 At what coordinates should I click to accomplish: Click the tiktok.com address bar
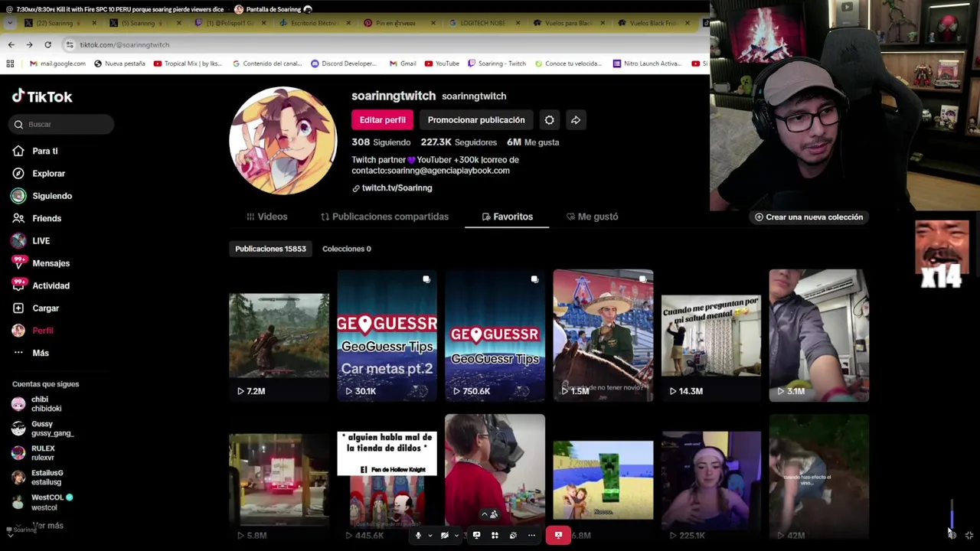tap(383, 44)
